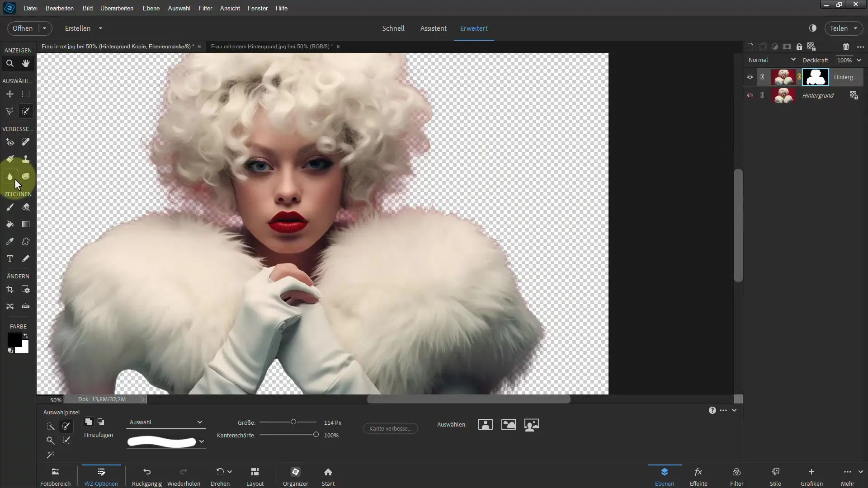Select the Type text tool
The width and height of the screenshot is (868, 488).
click(9, 258)
